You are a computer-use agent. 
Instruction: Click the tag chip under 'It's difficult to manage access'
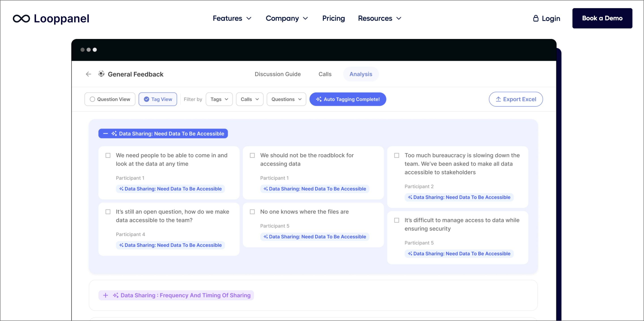coord(459,254)
